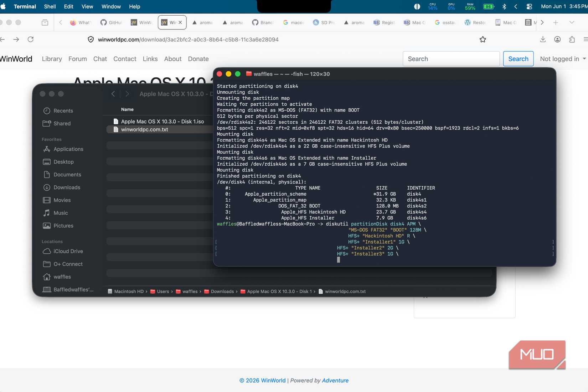588x392 pixels.
Task: Open the Bluetooth status menu
Action: click(x=504, y=6)
